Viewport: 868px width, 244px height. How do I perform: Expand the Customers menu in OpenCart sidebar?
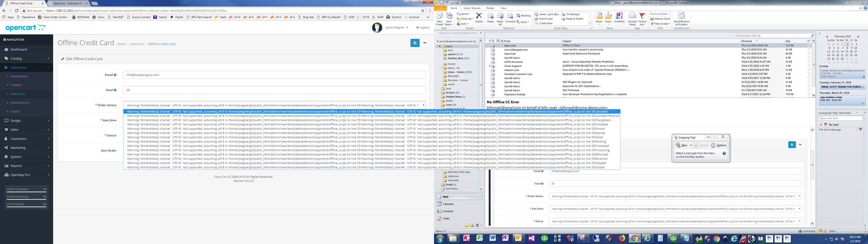click(x=27, y=138)
